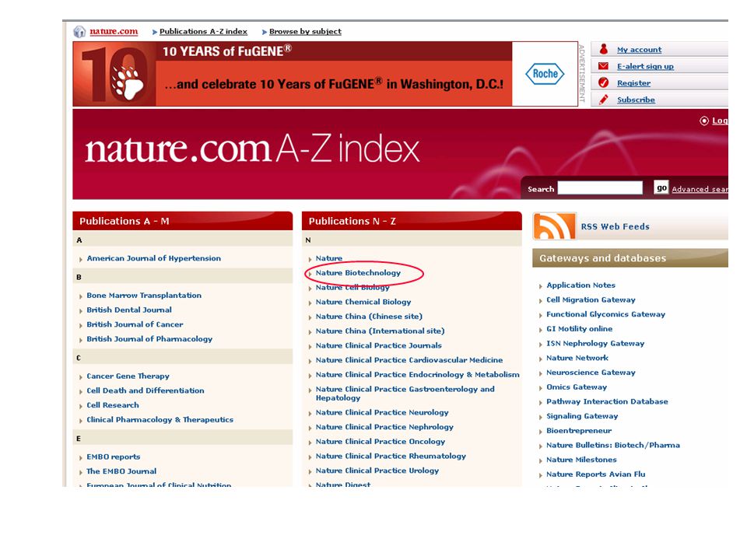747x560 pixels.
Task: Click the nature.com home globe icon
Action: coord(79,31)
